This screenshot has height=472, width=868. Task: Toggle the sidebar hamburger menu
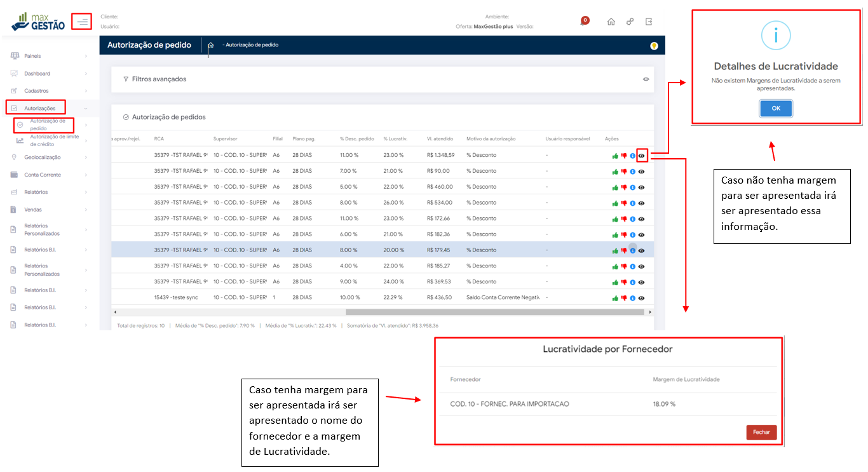82,22
